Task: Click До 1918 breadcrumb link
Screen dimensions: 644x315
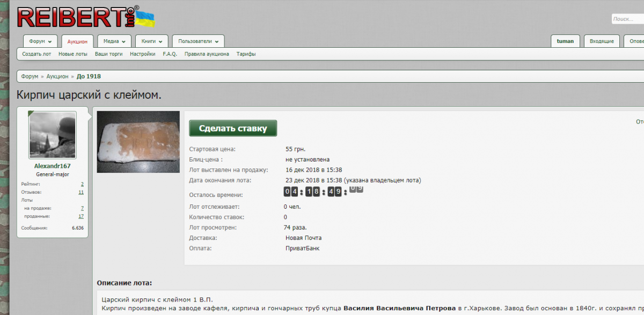Action: (89, 76)
